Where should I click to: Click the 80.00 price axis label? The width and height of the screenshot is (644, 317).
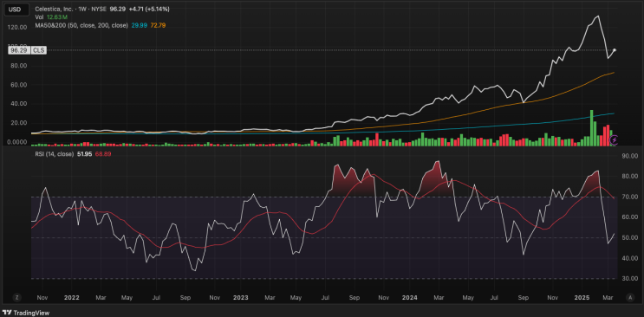coord(19,66)
